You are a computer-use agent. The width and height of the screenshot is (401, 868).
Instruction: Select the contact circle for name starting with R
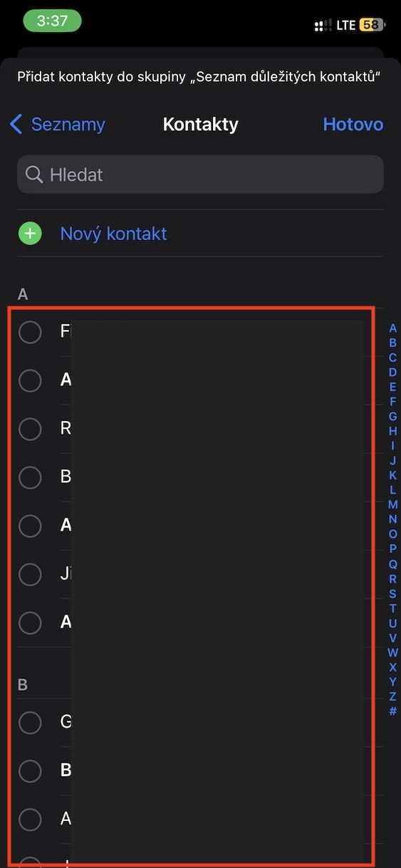30,429
